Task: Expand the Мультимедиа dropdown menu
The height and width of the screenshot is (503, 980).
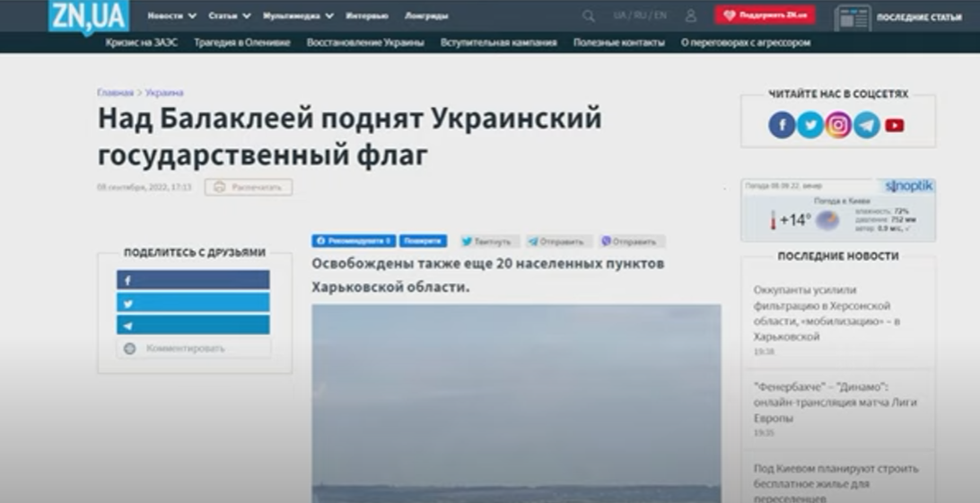Action: 298,15
